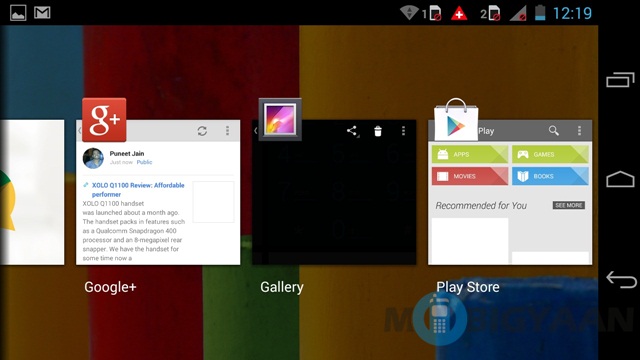Tap the Play Store search icon
The width and height of the screenshot is (640, 360).
click(x=554, y=131)
